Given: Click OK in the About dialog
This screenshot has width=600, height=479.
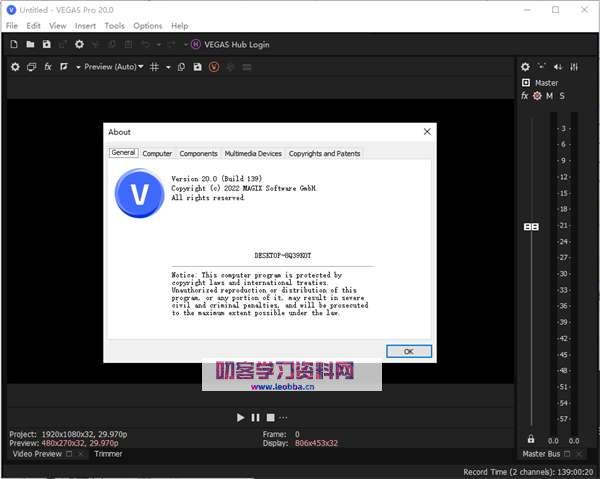Looking at the screenshot, I should (409, 351).
